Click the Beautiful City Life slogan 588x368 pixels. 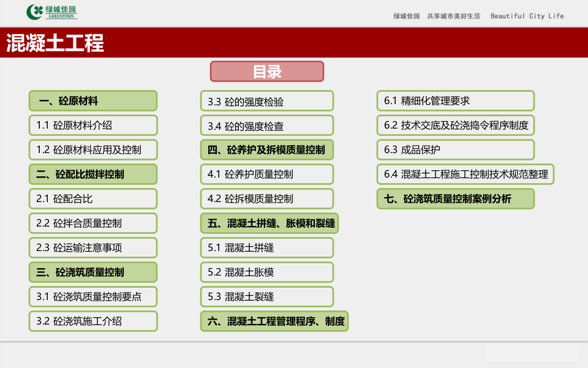tap(527, 16)
